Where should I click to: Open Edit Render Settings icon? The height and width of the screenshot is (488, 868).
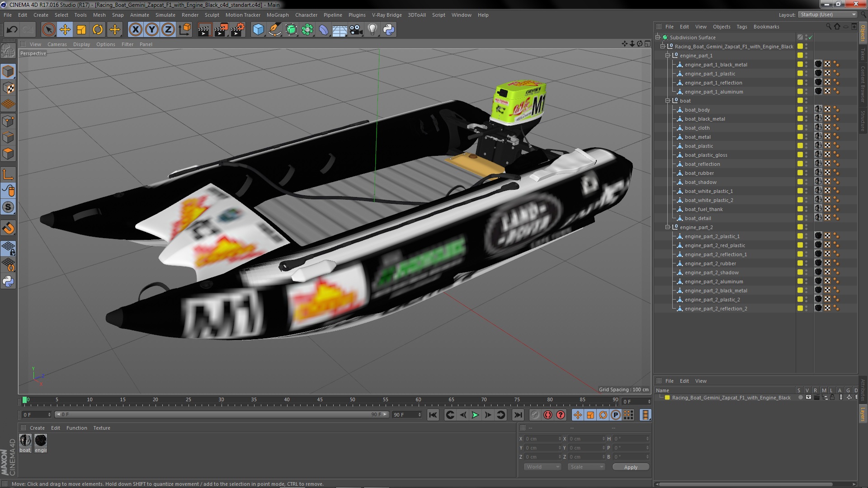click(238, 30)
